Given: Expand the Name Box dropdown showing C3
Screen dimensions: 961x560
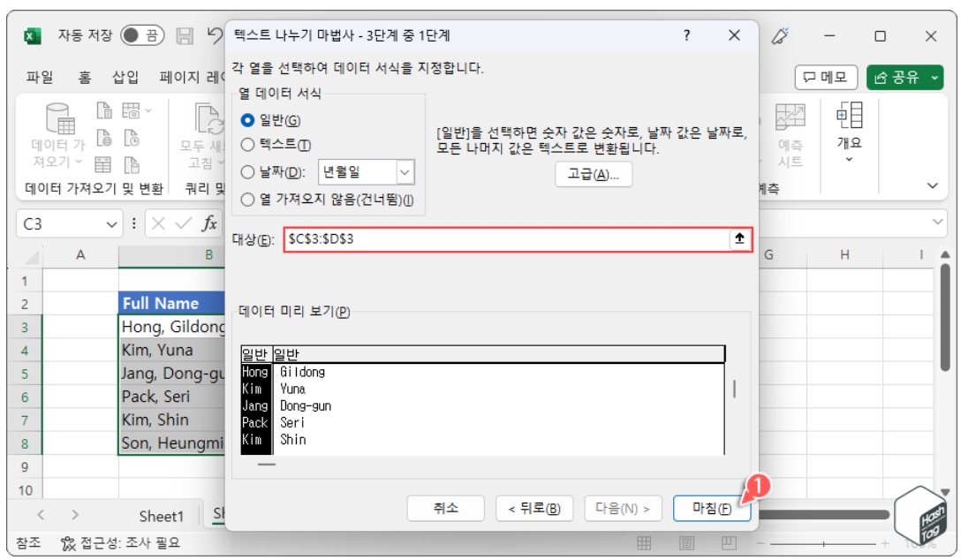Looking at the screenshot, I should [x=111, y=224].
